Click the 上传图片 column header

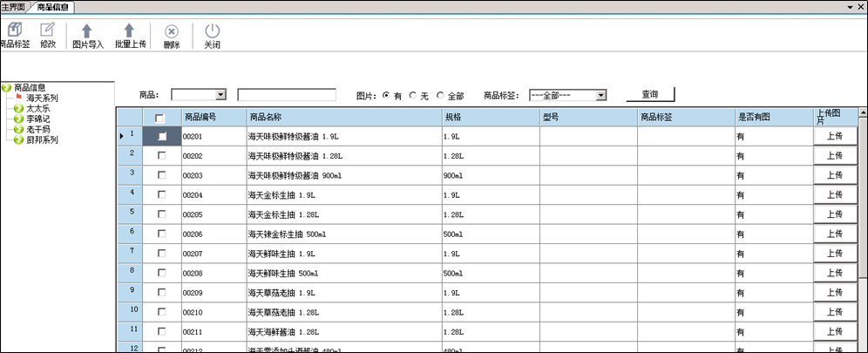pos(835,118)
